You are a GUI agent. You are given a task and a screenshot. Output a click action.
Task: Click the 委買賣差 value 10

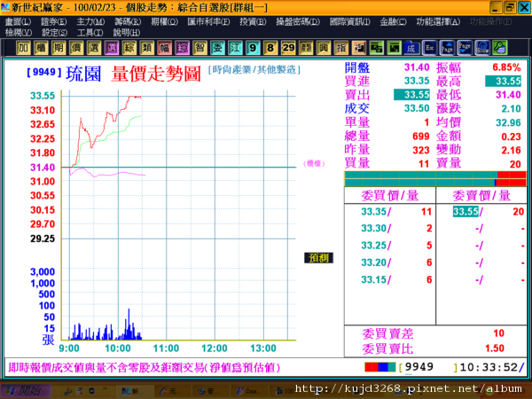[x=498, y=333]
